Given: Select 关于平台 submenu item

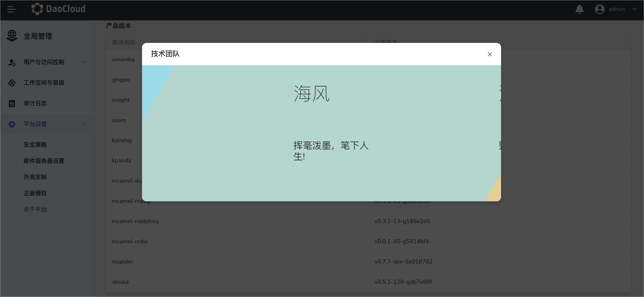Looking at the screenshot, I should tap(35, 209).
